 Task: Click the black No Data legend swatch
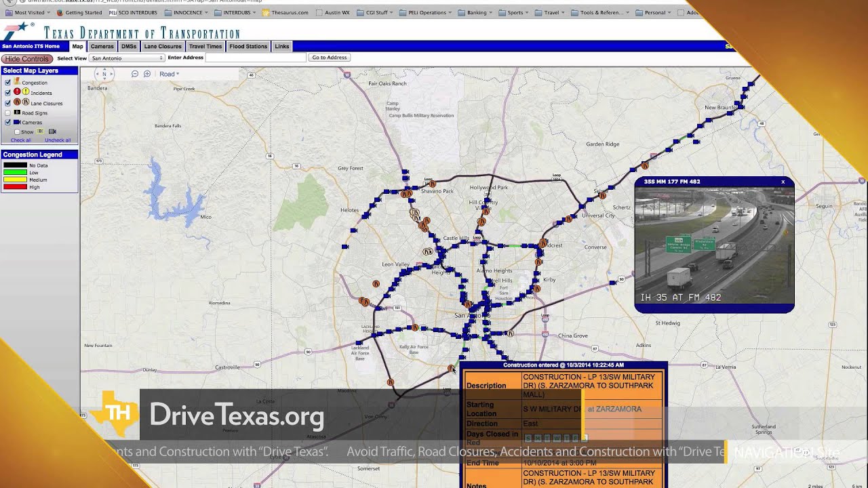pos(15,165)
